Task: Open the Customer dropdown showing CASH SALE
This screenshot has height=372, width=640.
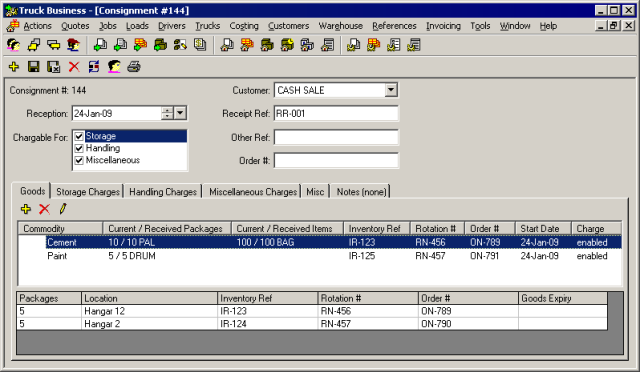Action: (391, 90)
